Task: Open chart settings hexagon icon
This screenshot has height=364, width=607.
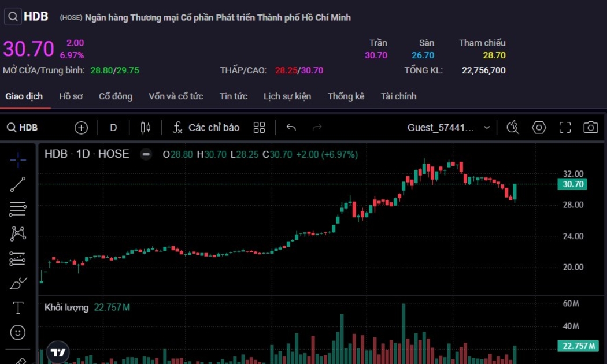Action: (539, 128)
